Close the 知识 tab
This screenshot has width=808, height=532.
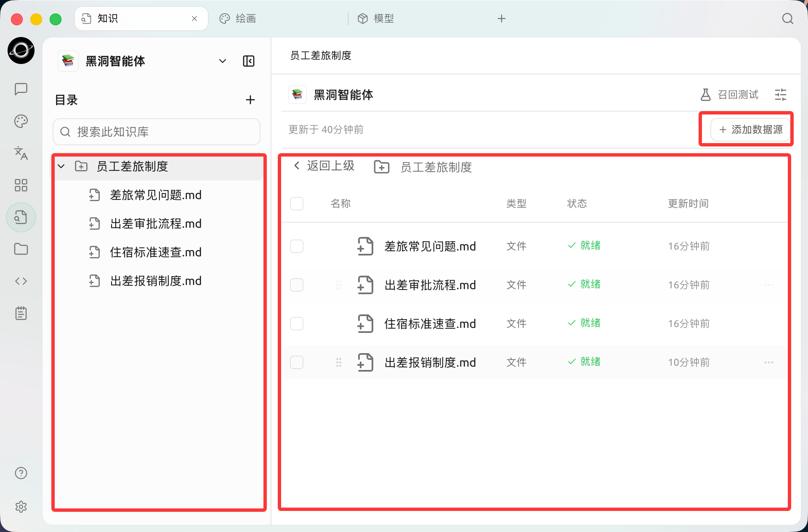tap(194, 19)
